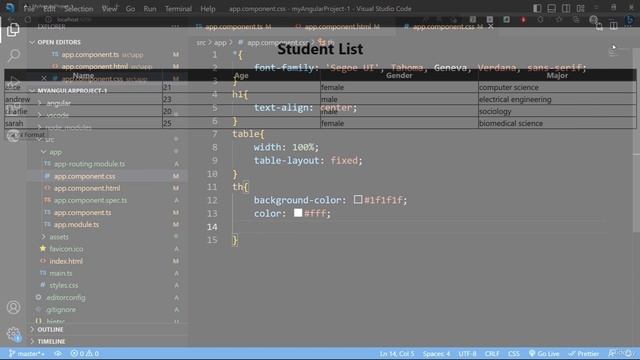Change the CRLF end of line setting
The width and height of the screenshot is (640, 360).
[492, 353]
